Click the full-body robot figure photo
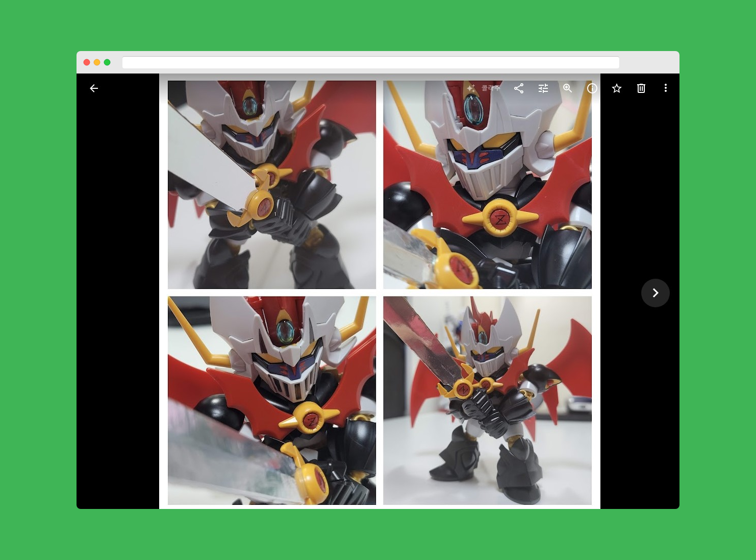This screenshot has height=560, width=756. [488, 401]
